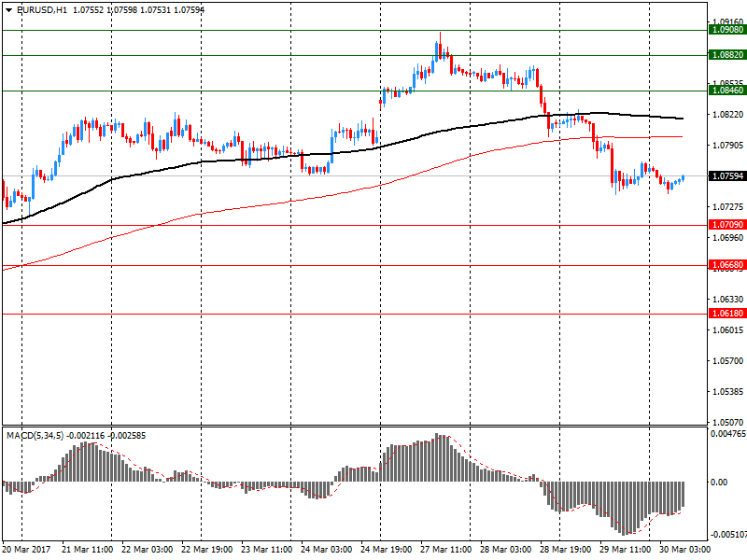Select the EURUSD,H1 chart title text
This screenshot has width=747, height=560.
point(42,10)
